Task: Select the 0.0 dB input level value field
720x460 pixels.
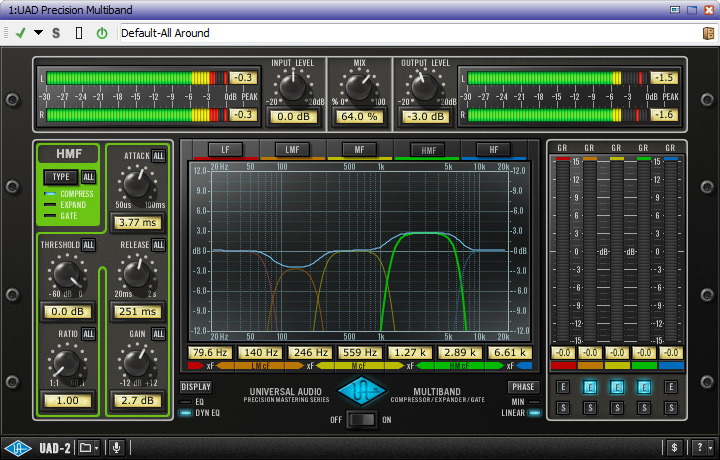Action: pyautogui.click(x=293, y=117)
